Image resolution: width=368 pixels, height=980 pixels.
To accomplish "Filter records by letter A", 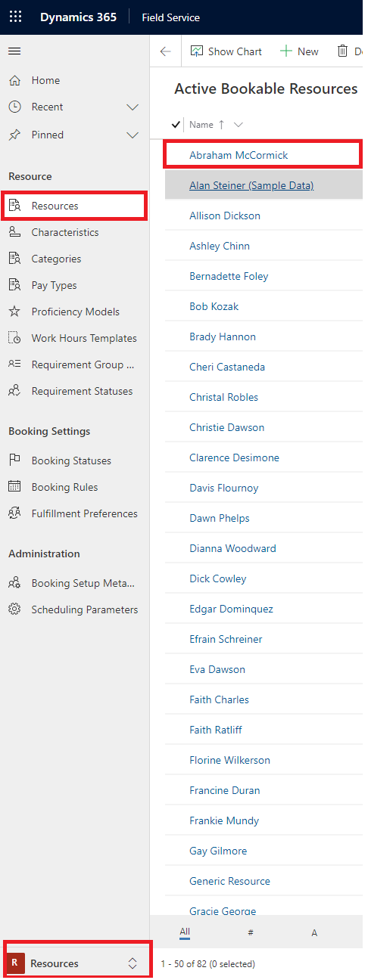I will 314,933.
